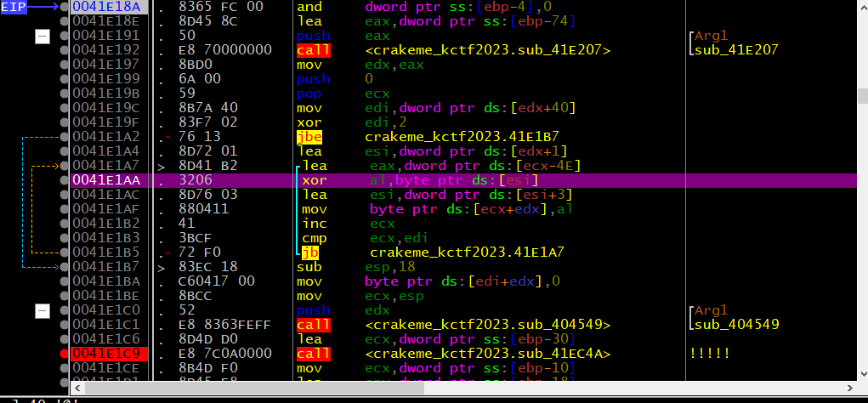This screenshot has height=403, width=868.
Task: Toggle breakpoint dot at address 0041E18E
Action: coord(65,21)
